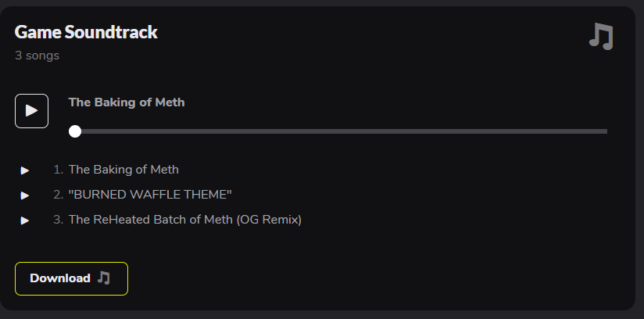Screen dimensions: 644x319
Task: Click the bold now-playing title above seek bar
Action: [127, 102]
